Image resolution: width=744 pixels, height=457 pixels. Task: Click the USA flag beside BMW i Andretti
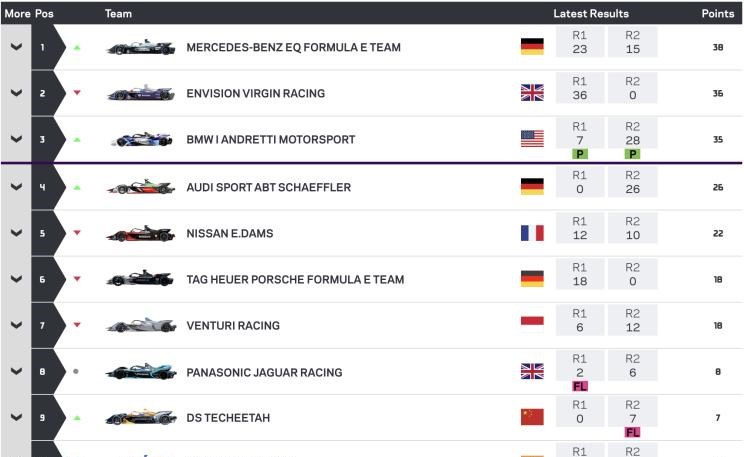(532, 139)
